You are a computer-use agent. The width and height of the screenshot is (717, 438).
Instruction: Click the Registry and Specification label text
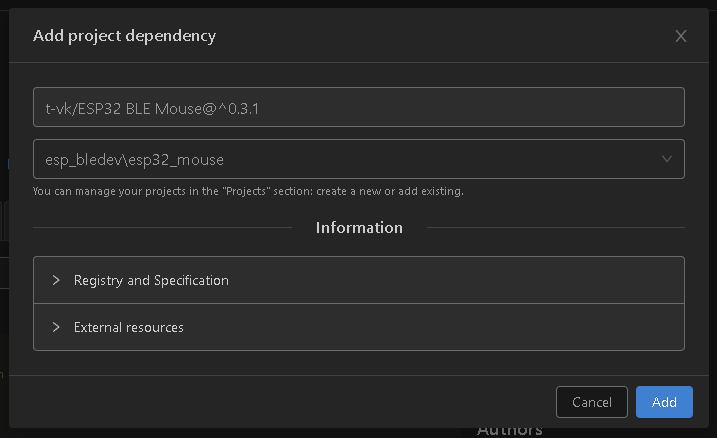tap(151, 280)
